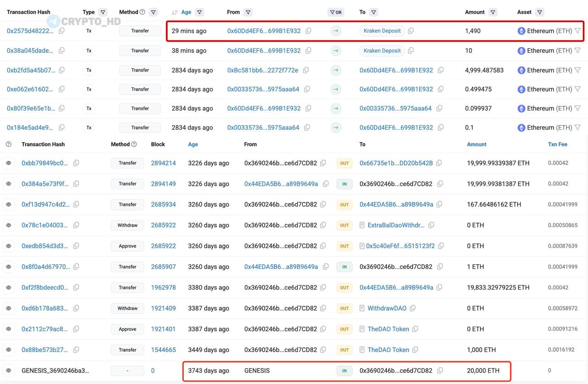Open the Type column filter dropdown
The height and width of the screenshot is (384, 588).
point(103,12)
